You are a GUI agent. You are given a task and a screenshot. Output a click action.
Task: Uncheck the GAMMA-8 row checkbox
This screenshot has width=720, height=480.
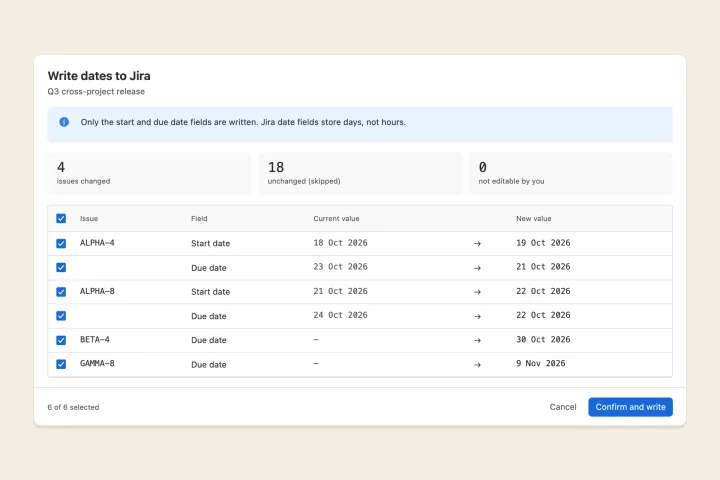[61, 364]
